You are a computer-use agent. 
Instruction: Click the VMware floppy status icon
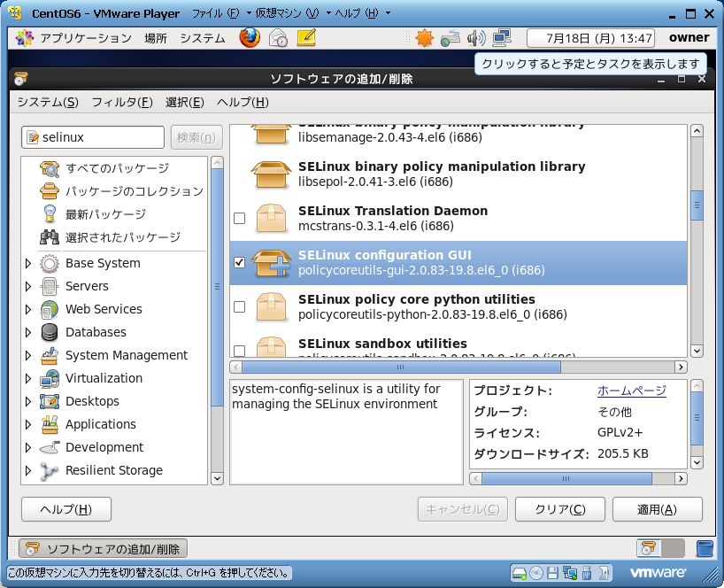[552, 573]
